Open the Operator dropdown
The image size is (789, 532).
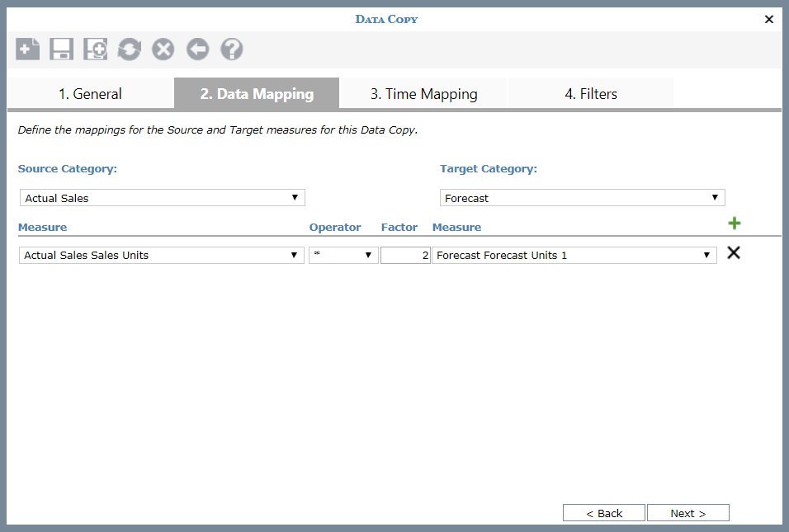click(343, 255)
